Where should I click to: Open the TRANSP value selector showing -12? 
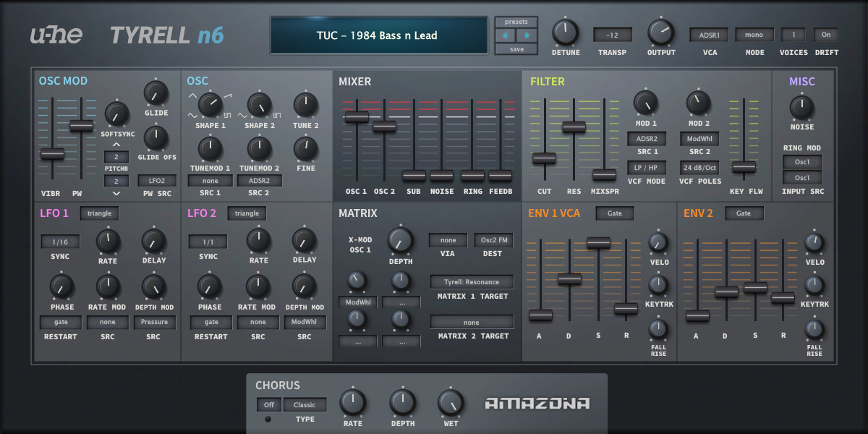coord(613,35)
